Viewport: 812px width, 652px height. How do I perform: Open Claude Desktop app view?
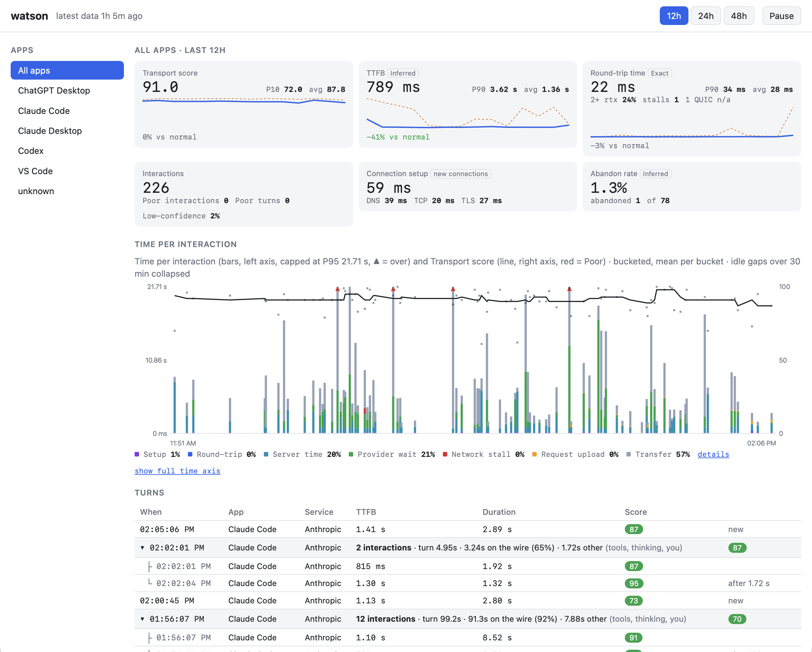pos(67,131)
